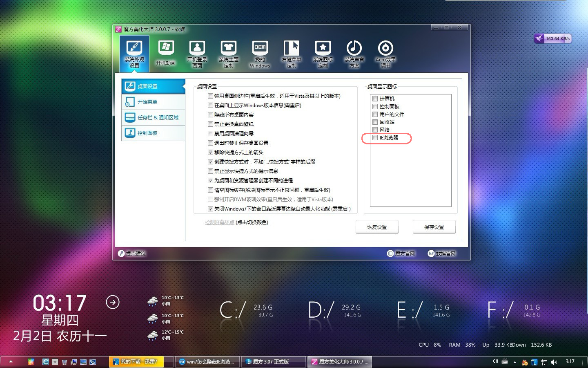
Task: Enable the IE浏览器 desktop icon checkbox
Action: [x=375, y=138]
